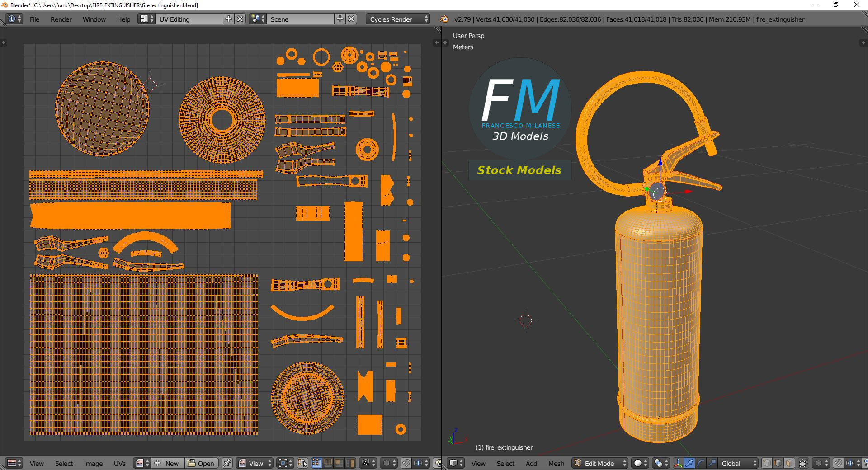Open UV editor View menu
Image resolution: width=868 pixels, height=470 pixels.
(37, 463)
